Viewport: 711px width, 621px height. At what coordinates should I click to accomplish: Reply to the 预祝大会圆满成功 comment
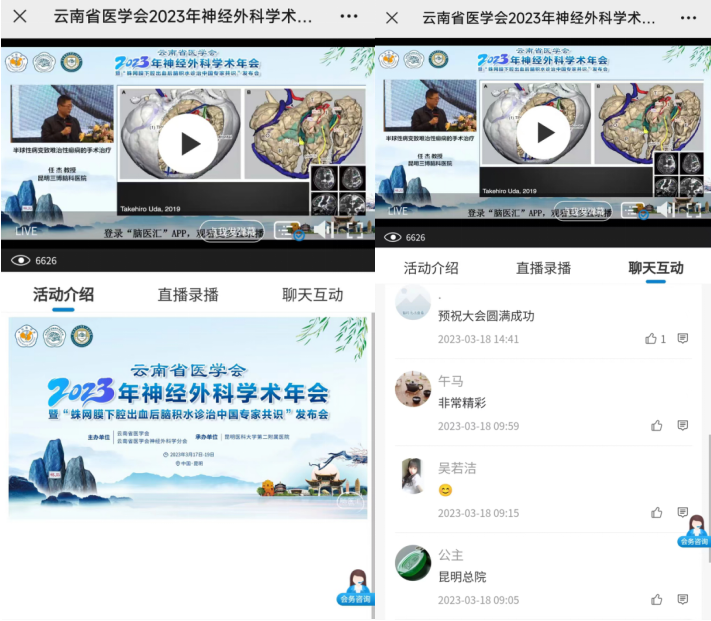[683, 339]
